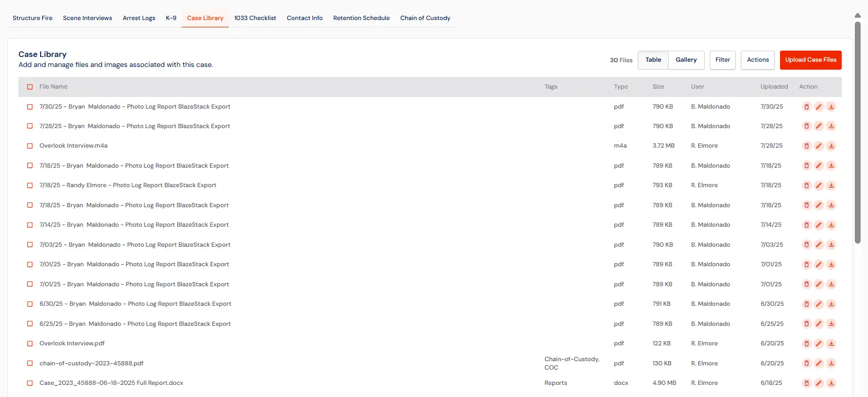The image size is (868, 397).
Task: Delete the Randy Elmore 7/18/25 photo log
Action: pos(806,186)
